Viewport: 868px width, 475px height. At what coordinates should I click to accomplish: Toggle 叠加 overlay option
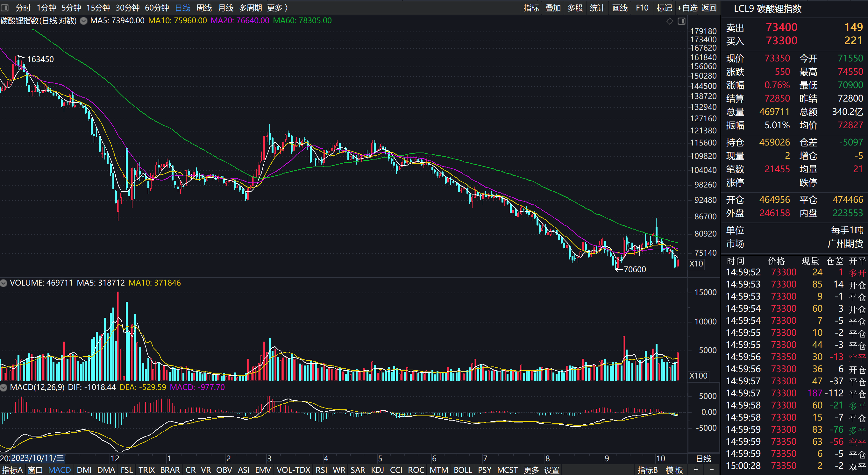553,8
